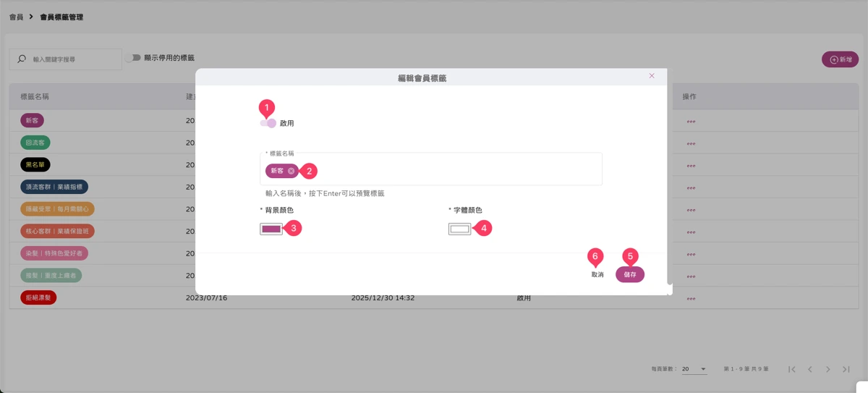
Task: Click into the 標籤名稱 input field
Action: coord(431,170)
